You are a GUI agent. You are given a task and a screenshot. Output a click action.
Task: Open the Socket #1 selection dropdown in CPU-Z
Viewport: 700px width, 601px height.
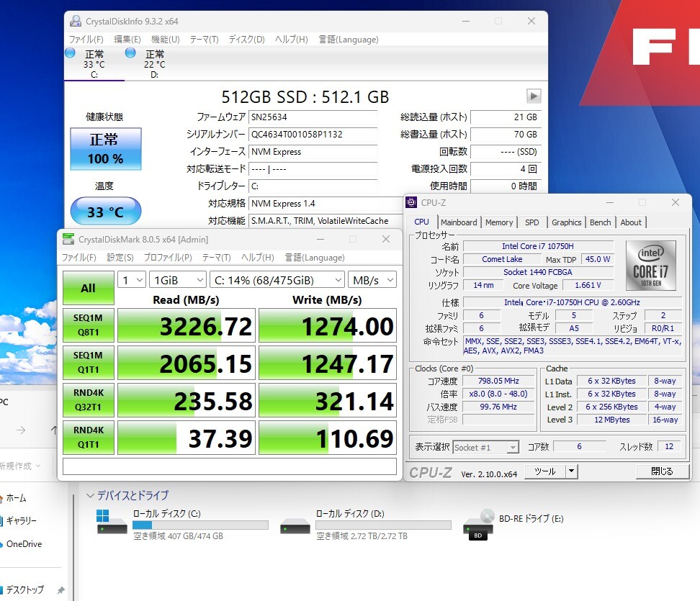pyautogui.click(x=485, y=447)
